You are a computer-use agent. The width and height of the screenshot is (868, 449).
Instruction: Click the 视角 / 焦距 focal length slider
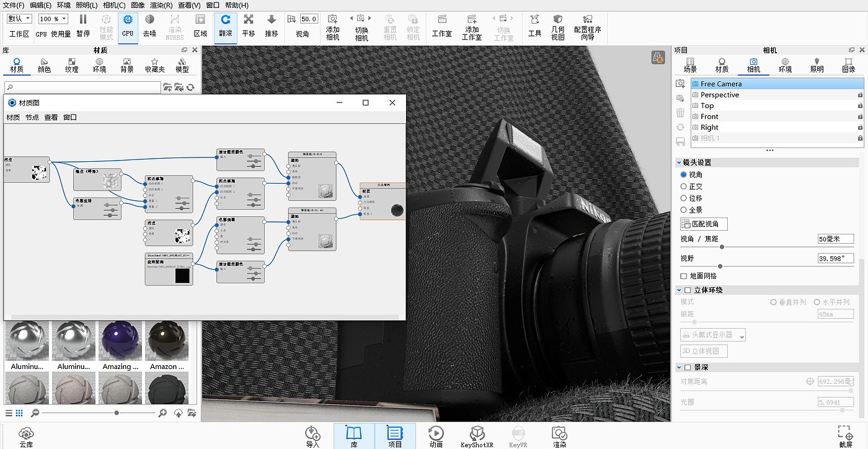[722, 247]
